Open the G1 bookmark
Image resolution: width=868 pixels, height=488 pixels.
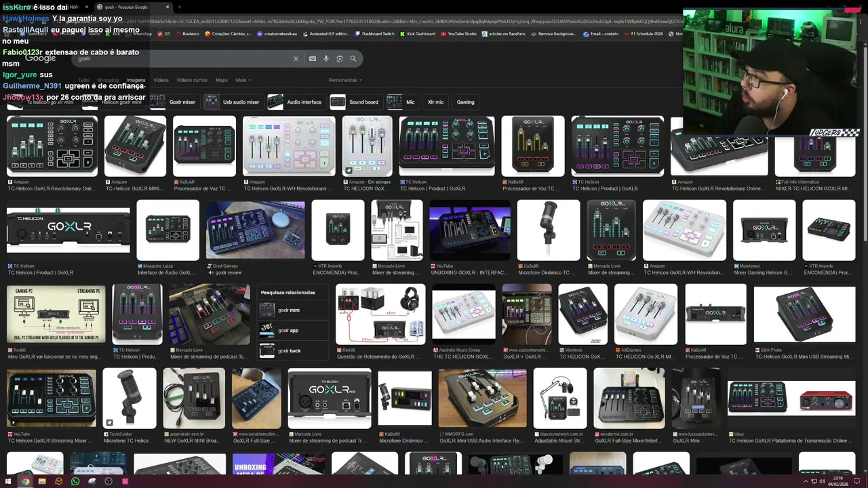[x=163, y=34]
